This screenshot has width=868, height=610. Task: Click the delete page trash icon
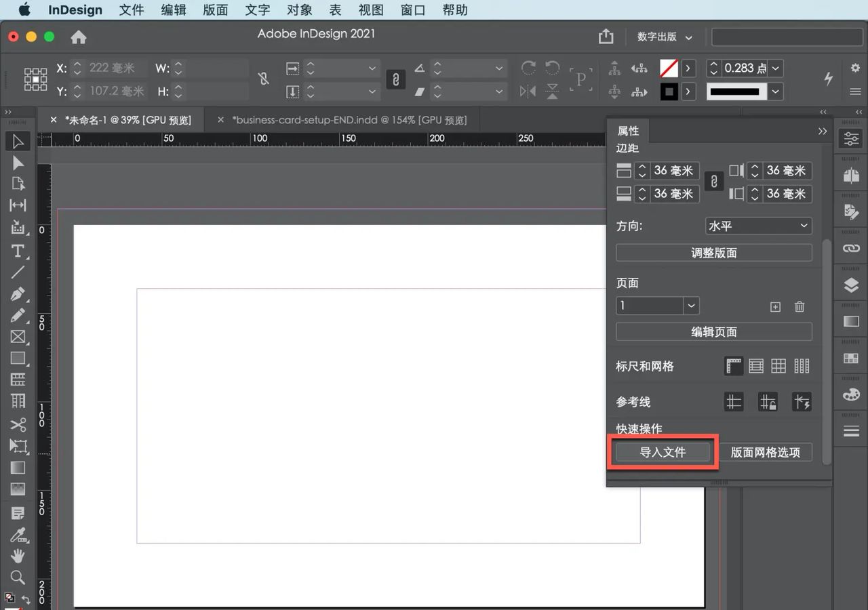799,306
